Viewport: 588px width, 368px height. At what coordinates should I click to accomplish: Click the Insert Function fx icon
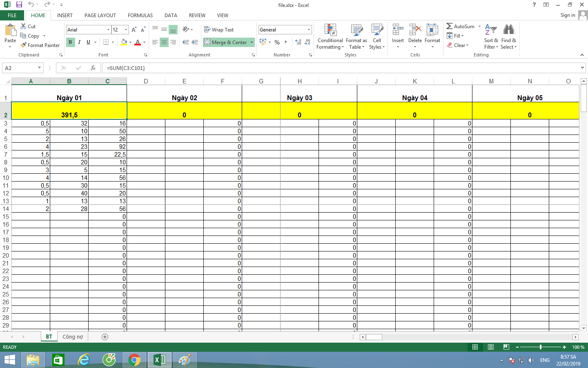pos(93,68)
